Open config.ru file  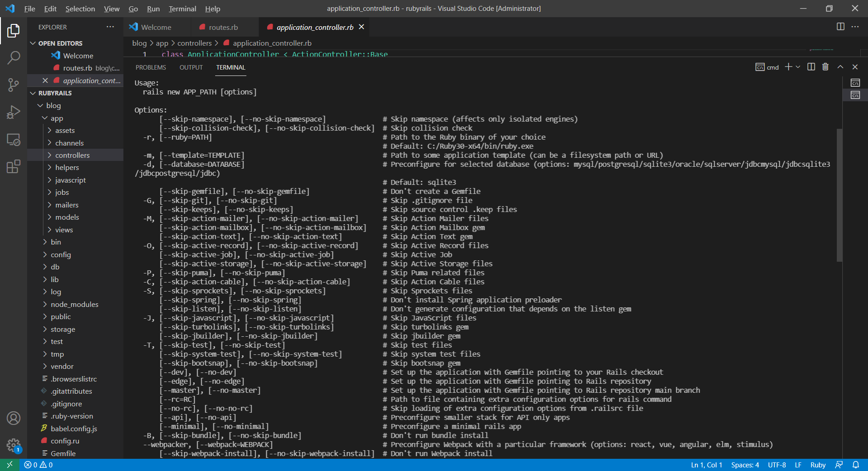[75, 441]
